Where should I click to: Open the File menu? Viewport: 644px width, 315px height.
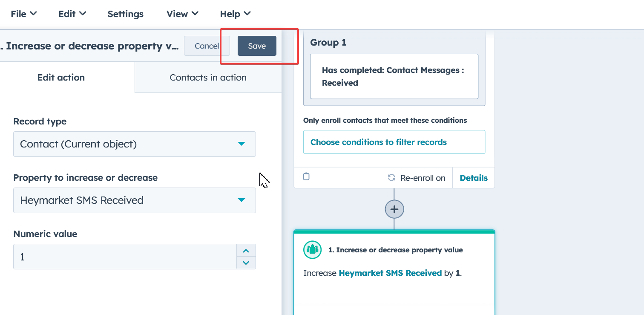23,14
